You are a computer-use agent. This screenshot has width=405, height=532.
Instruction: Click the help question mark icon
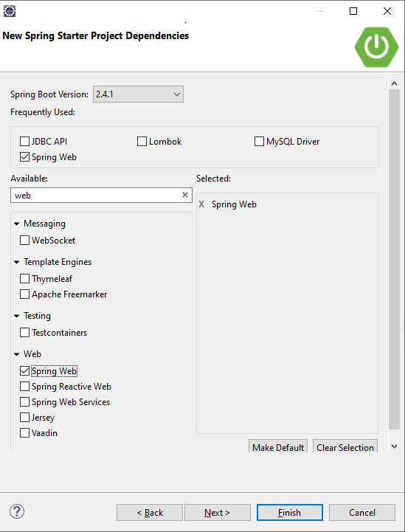17,511
